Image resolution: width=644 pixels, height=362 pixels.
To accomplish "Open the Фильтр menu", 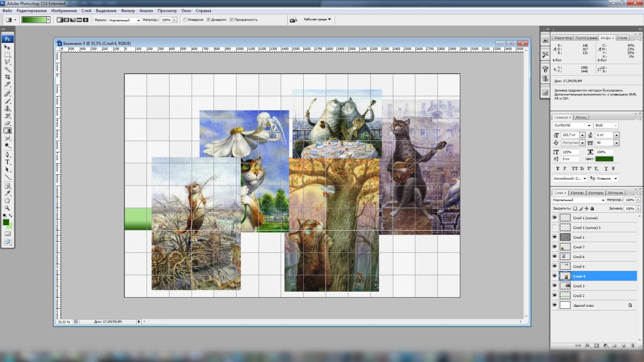I will [128, 10].
